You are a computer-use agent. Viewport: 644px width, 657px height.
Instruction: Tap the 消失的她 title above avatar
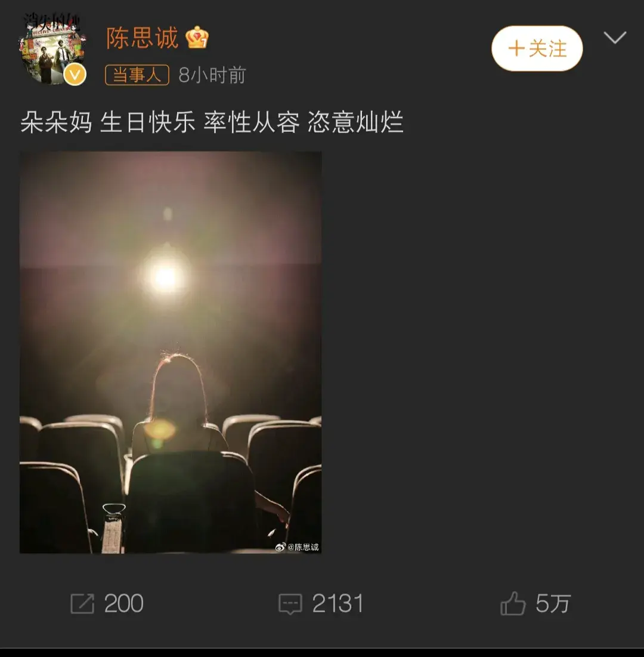51,22
